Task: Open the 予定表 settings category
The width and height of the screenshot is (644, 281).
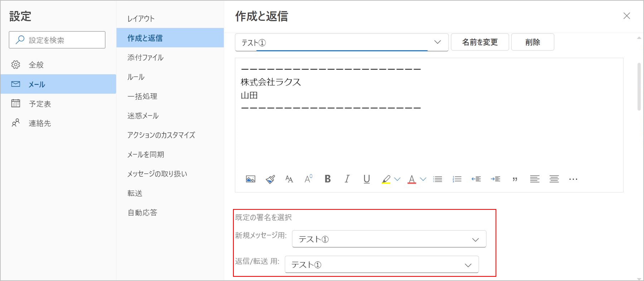Action: pos(58,103)
